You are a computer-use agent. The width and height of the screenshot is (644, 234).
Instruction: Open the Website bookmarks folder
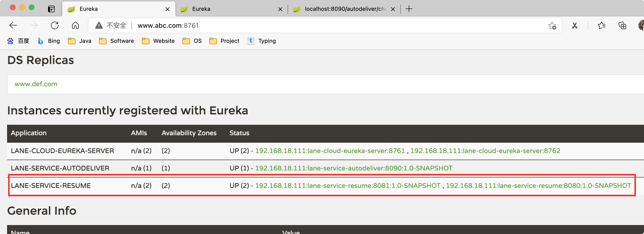coord(158,41)
